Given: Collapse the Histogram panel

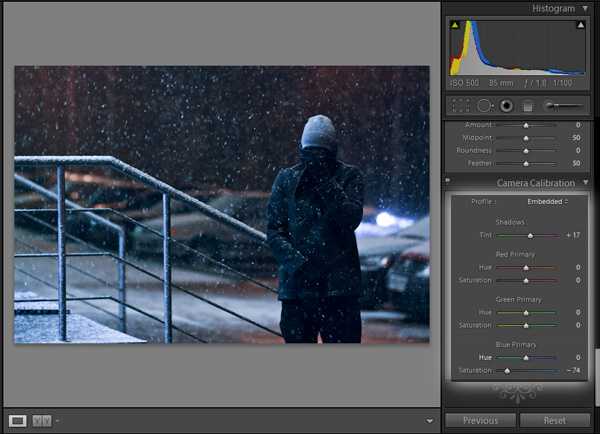Looking at the screenshot, I should pos(585,8).
